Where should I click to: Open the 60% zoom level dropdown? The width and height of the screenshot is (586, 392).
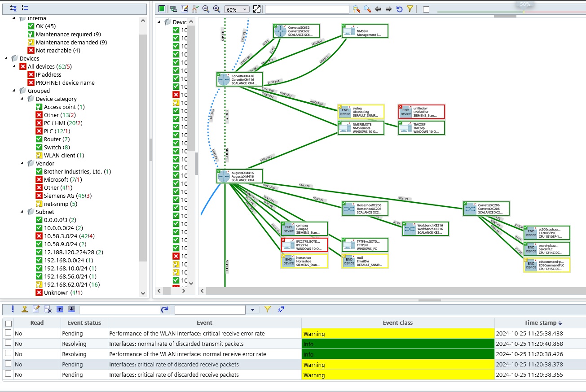click(x=237, y=9)
